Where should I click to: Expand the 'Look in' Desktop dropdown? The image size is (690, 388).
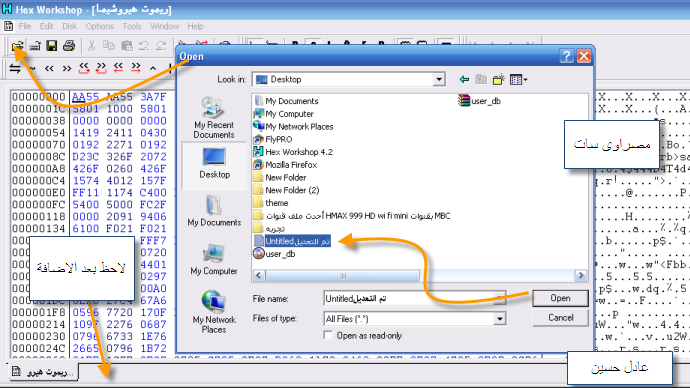pos(439,80)
